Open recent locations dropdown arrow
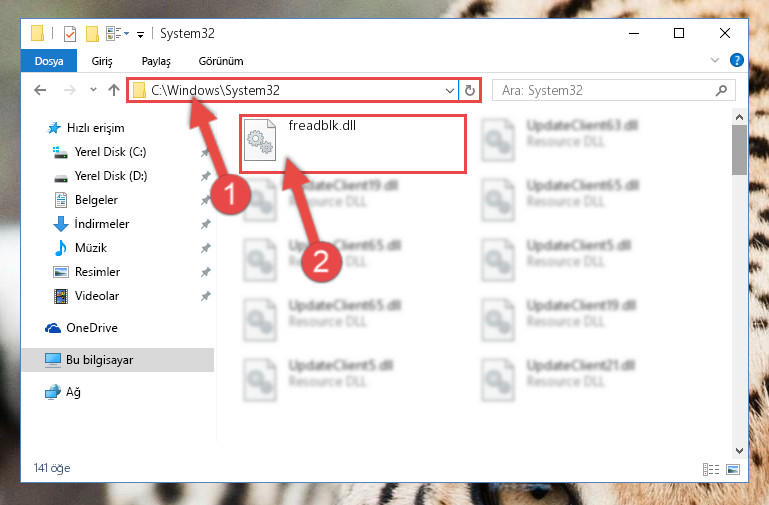 point(93,90)
